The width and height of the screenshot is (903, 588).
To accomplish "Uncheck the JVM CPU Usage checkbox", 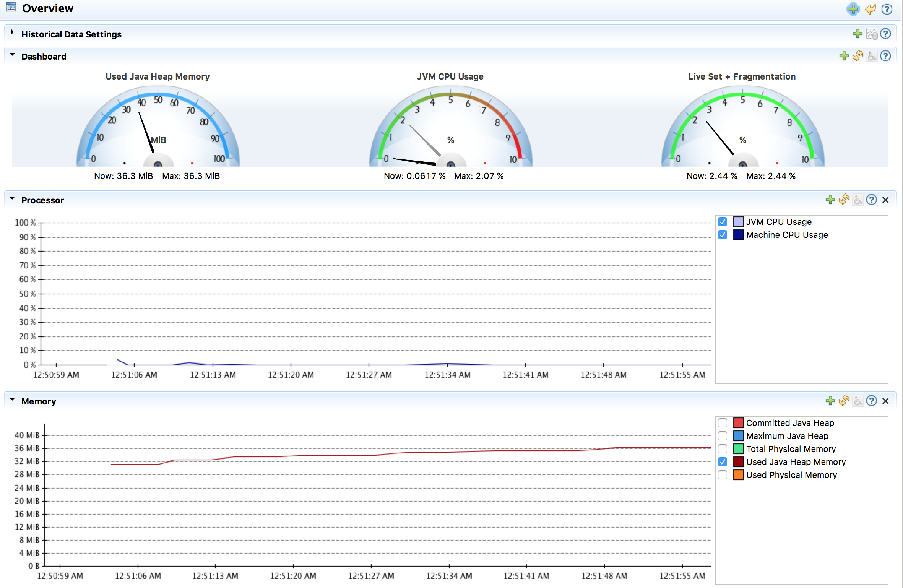I will (722, 222).
